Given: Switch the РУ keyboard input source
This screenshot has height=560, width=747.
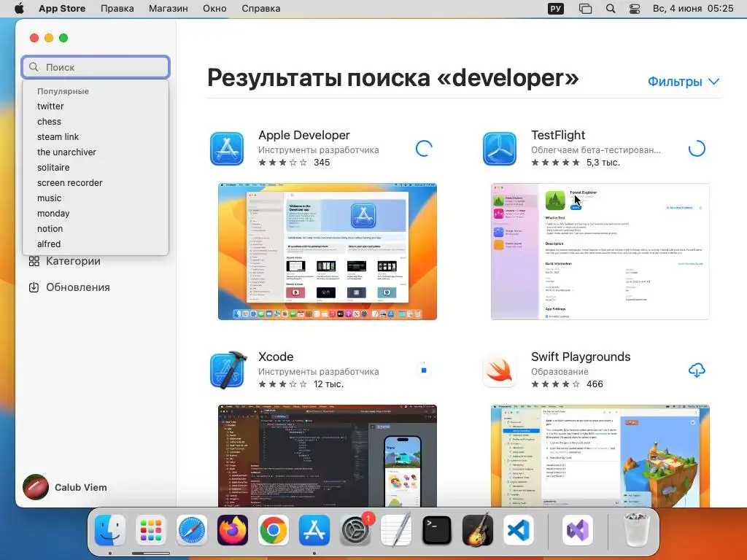Looking at the screenshot, I should point(555,9).
